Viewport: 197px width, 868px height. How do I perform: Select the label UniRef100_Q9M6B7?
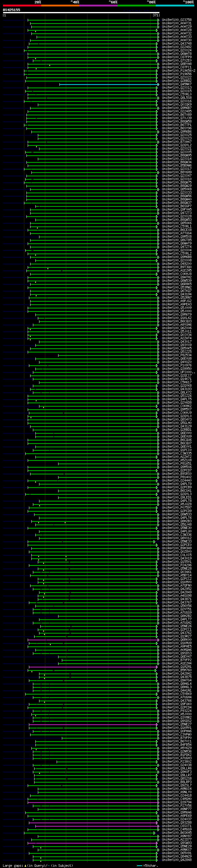(x=177, y=108)
